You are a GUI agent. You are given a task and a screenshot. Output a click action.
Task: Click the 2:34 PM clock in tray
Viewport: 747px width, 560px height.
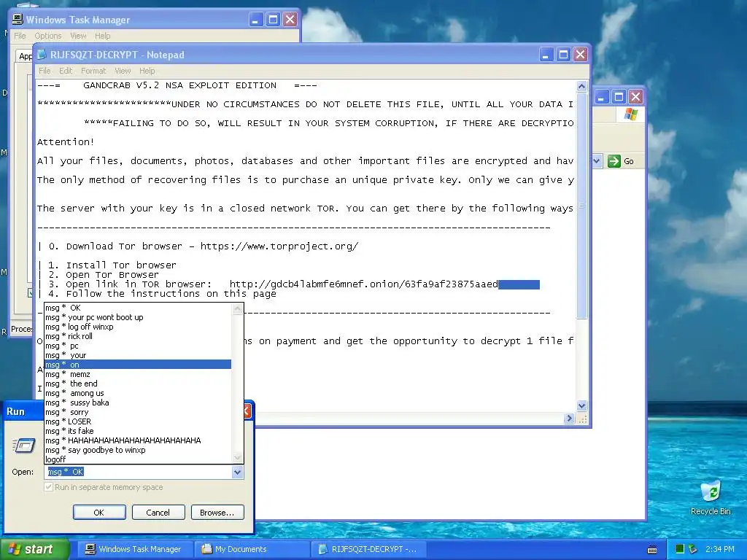point(719,549)
